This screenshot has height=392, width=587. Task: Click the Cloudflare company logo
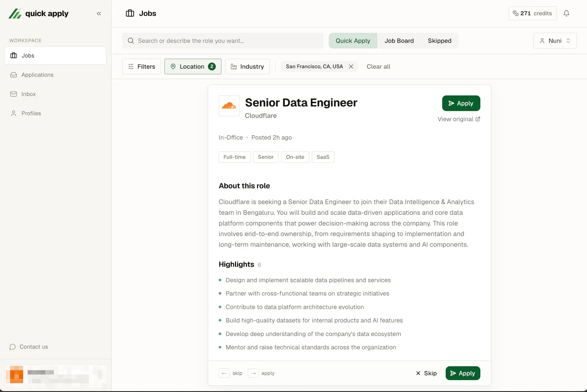tap(229, 106)
